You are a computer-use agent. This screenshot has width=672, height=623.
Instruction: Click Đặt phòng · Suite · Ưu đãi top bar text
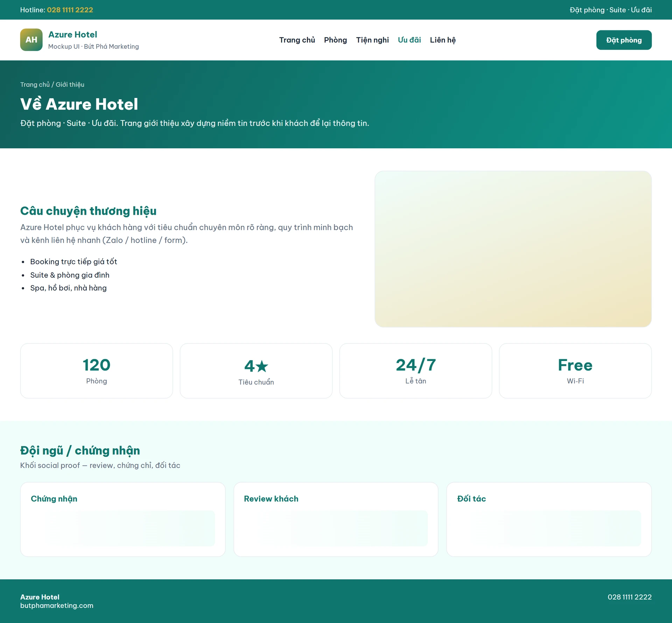(x=611, y=10)
